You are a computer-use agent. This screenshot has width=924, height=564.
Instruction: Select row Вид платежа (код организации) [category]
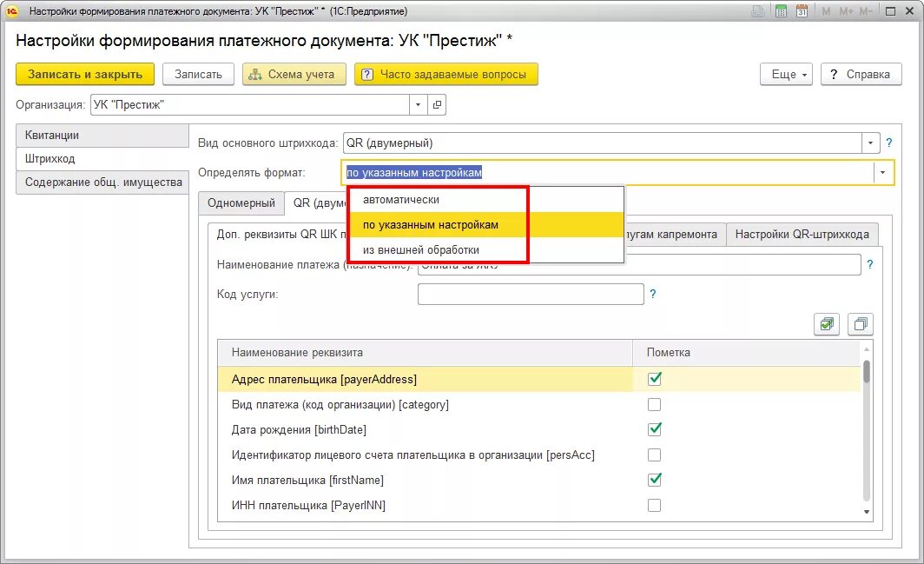click(x=539, y=404)
